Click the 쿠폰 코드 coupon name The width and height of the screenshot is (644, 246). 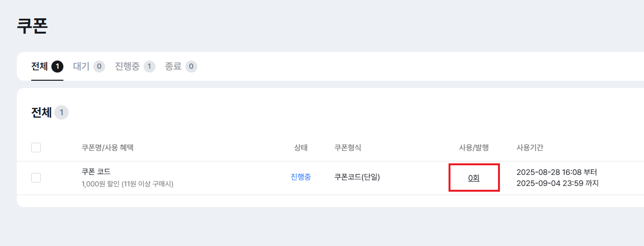coord(96,172)
